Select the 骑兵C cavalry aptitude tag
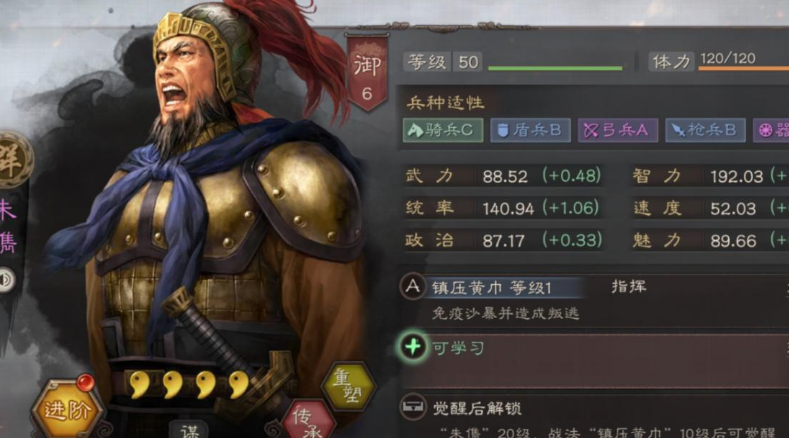Viewport: 789px width, 438px height. point(443,130)
